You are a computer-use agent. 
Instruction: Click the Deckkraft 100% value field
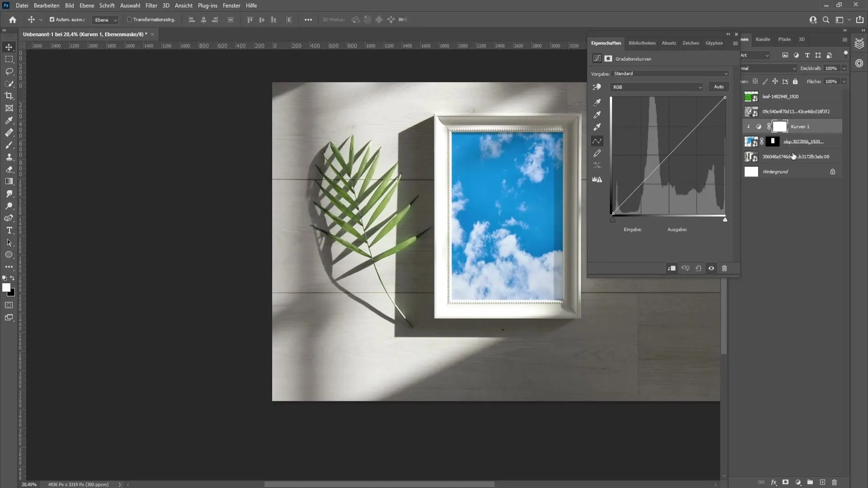(x=831, y=68)
